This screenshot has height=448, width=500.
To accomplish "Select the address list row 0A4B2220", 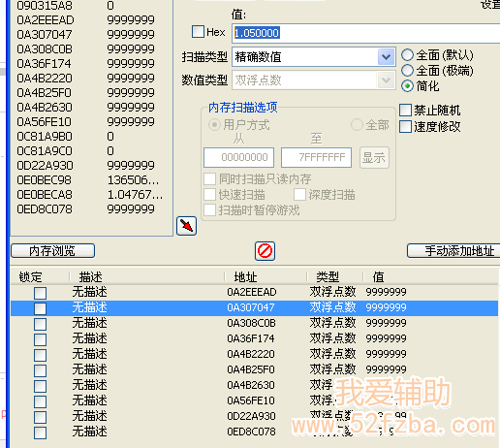I will click(x=255, y=354).
